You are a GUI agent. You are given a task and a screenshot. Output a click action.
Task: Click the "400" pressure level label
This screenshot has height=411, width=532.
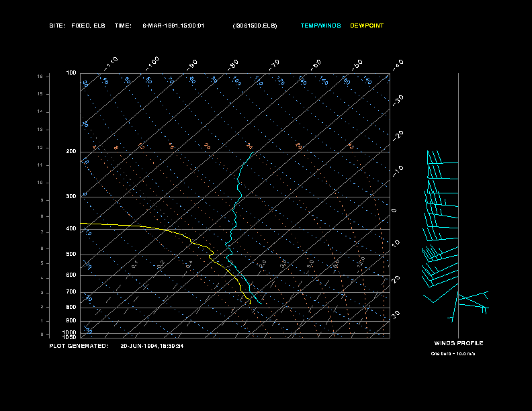point(71,228)
